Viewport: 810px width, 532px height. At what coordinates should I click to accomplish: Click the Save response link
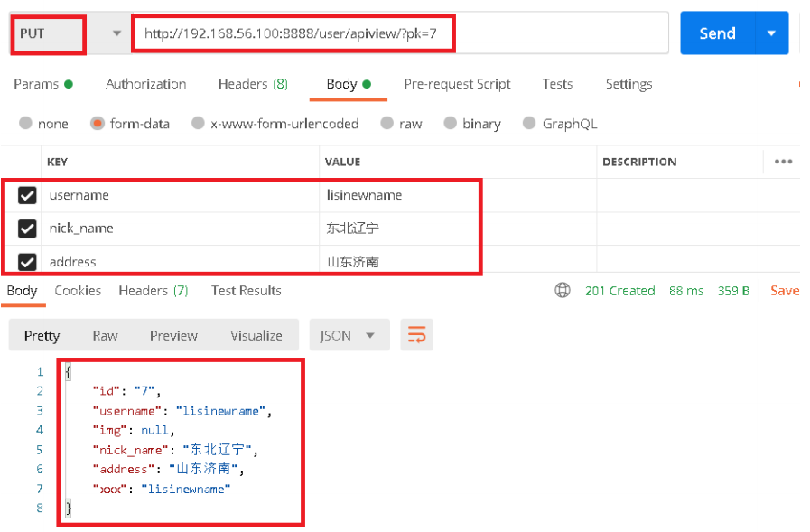[784, 291]
